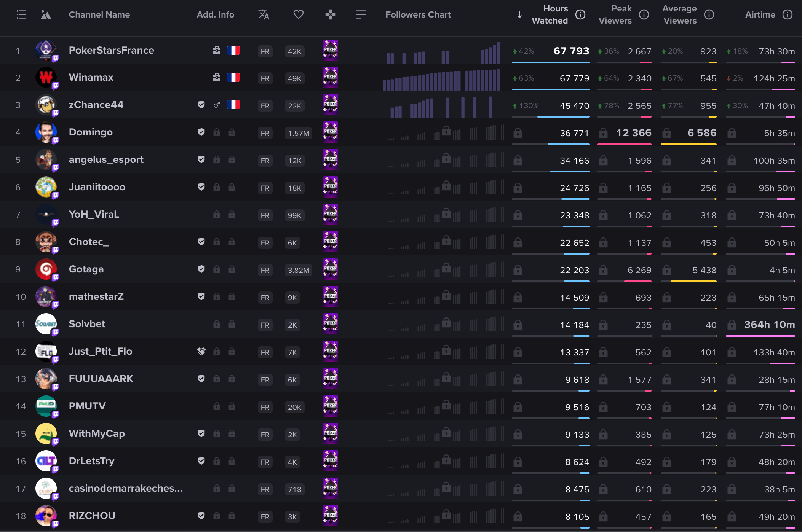Click the 67 793 hours watched value

click(571, 51)
